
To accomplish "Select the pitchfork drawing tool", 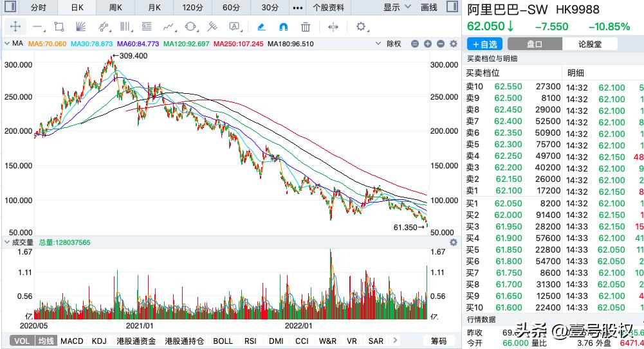I will coord(212,27).
